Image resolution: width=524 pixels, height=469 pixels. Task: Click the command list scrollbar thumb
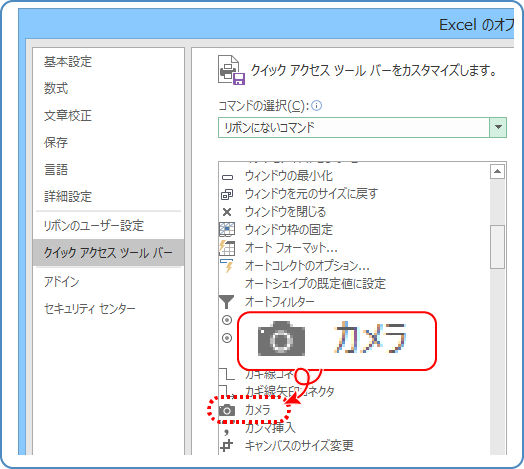click(497, 247)
